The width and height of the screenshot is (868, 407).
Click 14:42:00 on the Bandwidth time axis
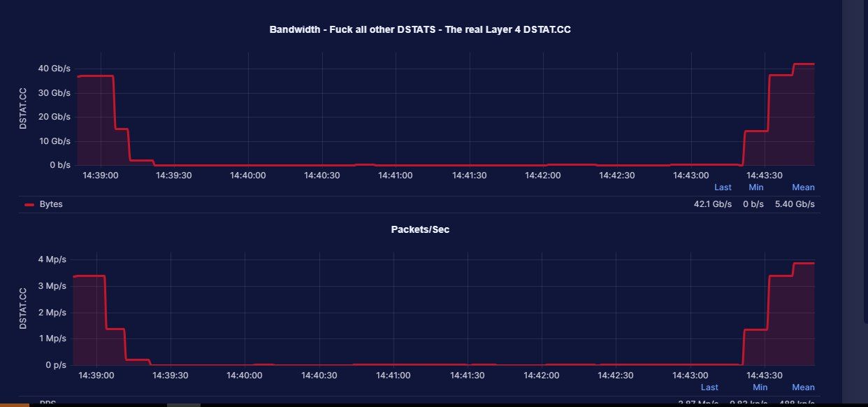[x=543, y=176]
